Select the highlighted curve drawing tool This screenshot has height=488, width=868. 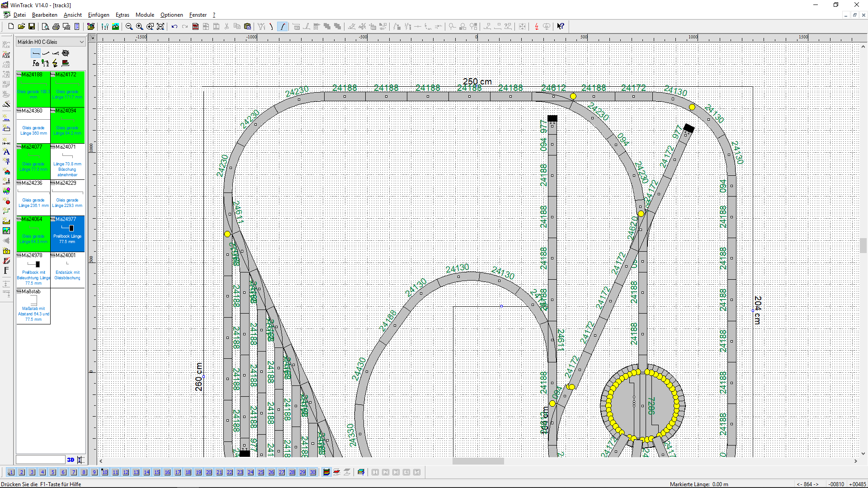(x=282, y=27)
